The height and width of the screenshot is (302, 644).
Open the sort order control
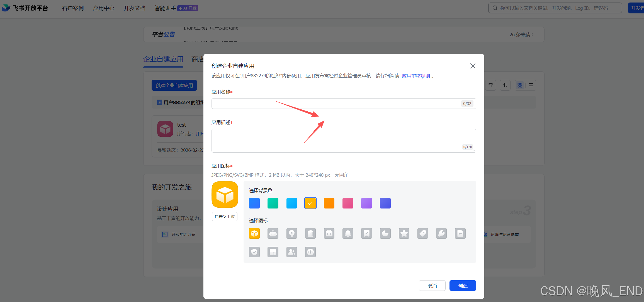coord(505,85)
